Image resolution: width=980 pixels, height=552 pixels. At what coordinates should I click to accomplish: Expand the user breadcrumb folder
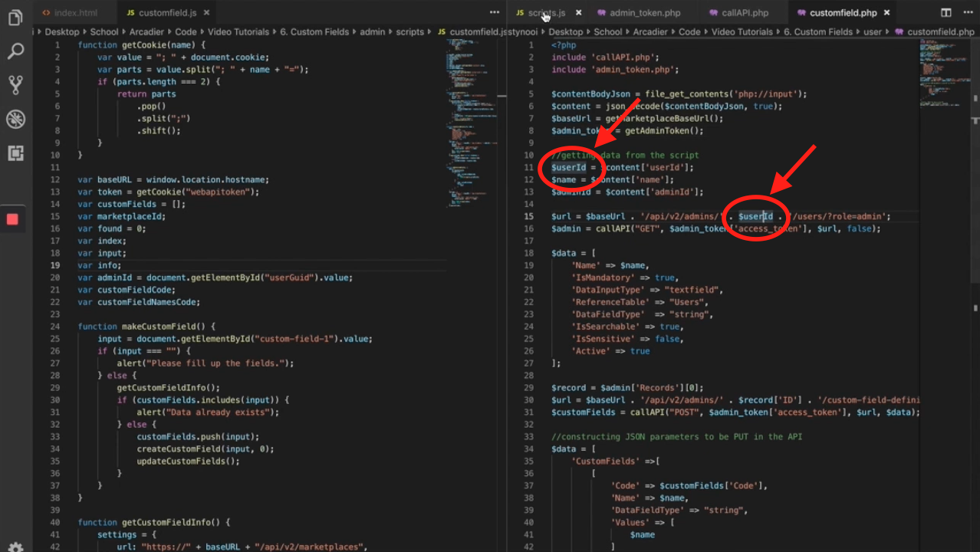pos(873,32)
